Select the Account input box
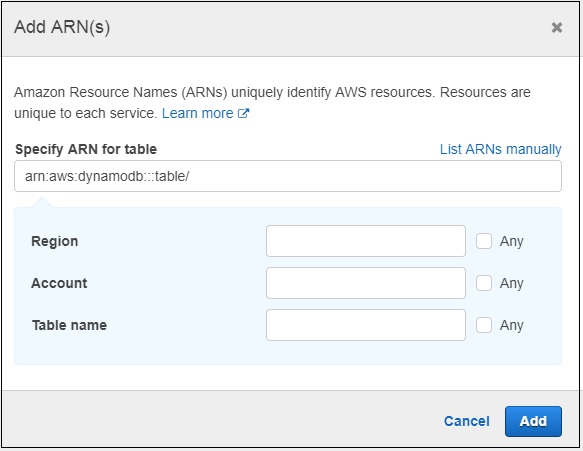This screenshot has height=451, width=583. pos(366,283)
